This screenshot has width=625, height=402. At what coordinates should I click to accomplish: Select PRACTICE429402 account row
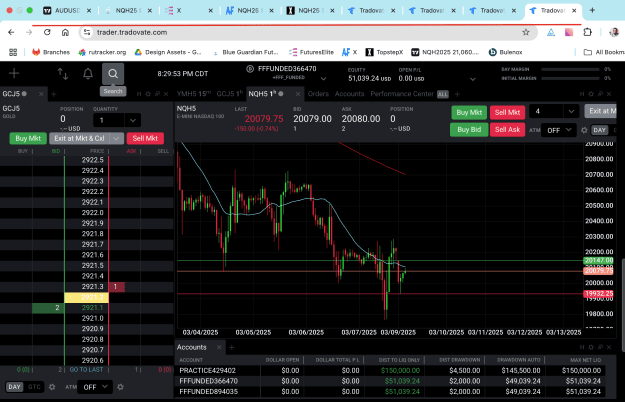point(391,371)
